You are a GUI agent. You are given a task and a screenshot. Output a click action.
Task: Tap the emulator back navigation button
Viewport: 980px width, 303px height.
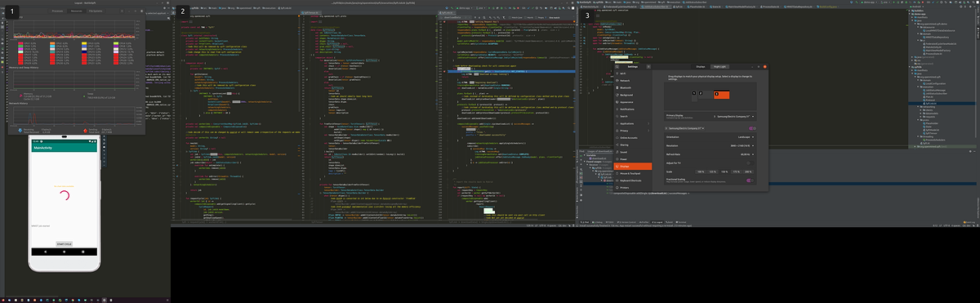pos(45,252)
